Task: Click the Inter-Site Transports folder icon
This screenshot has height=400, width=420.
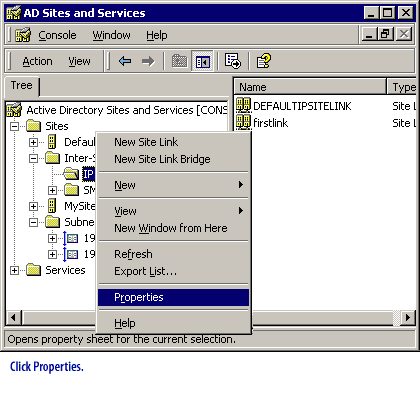Action: (x=52, y=158)
